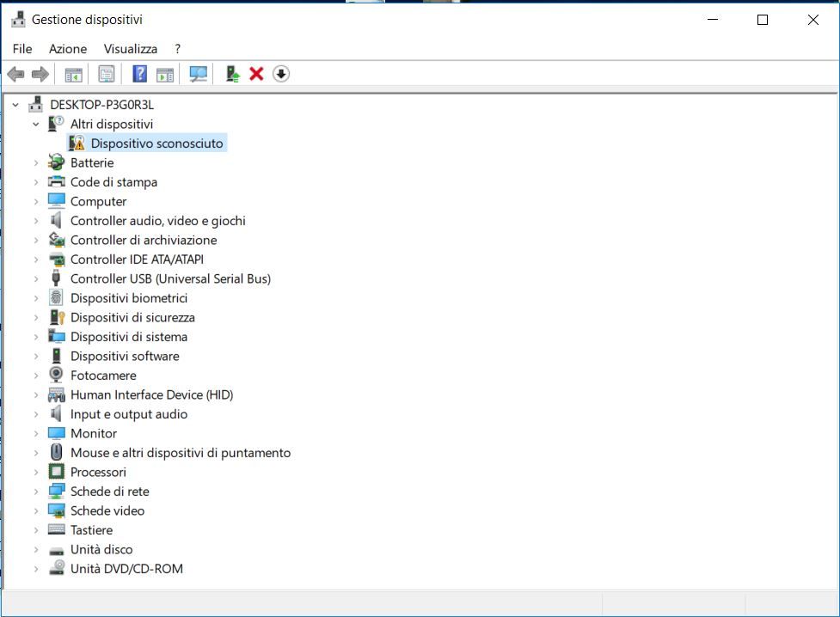This screenshot has width=840, height=617.
Task: Select the Controller IDE ATA/ATAPI label
Action: pos(137,260)
